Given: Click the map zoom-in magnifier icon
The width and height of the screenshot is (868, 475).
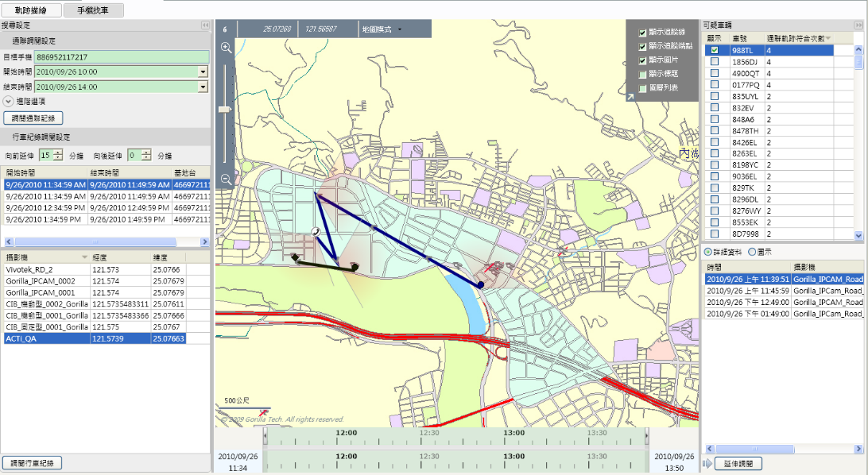Looking at the screenshot, I should tap(227, 48).
